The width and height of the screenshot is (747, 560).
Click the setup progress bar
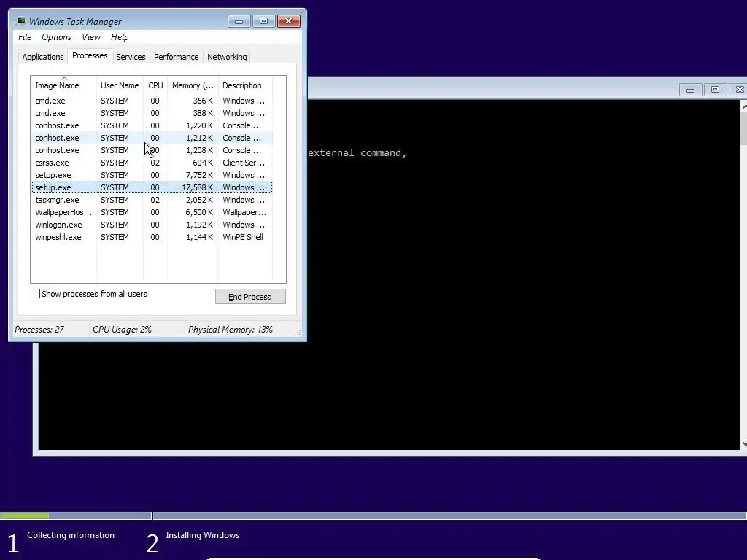(x=373, y=516)
